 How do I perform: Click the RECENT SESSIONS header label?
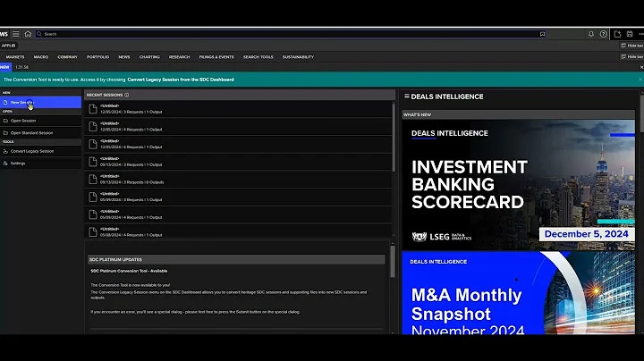coord(105,95)
